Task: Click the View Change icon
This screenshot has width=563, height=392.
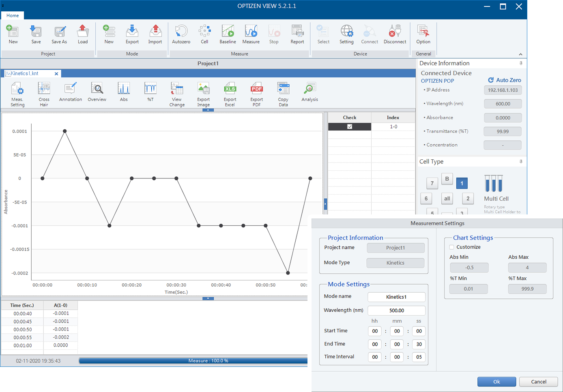Action: 177,89
